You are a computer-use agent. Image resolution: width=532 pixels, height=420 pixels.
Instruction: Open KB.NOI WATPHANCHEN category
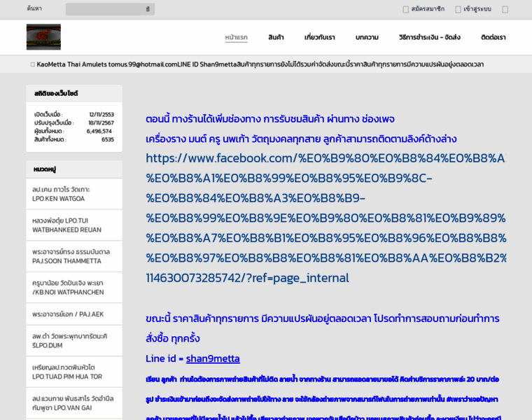tap(67, 287)
